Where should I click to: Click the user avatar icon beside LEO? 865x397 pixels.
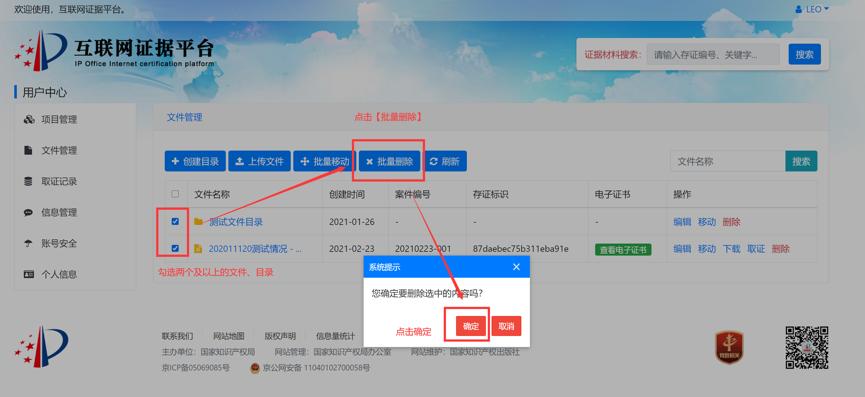(x=799, y=9)
